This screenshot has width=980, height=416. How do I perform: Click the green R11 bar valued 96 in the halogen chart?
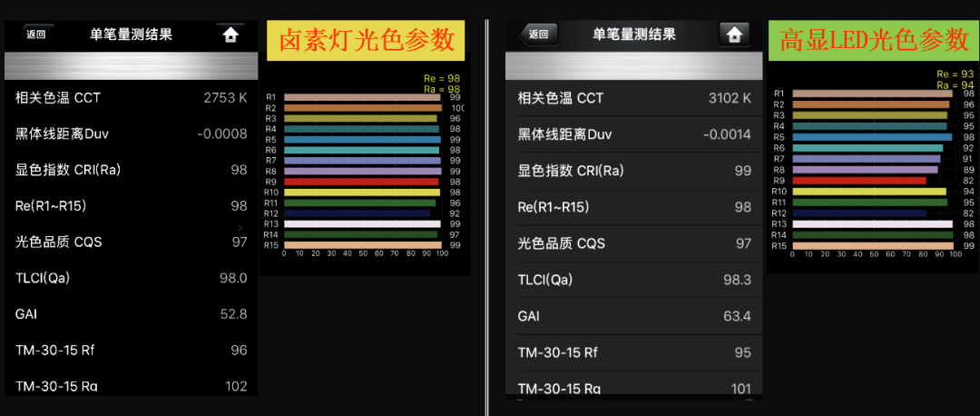(x=360, y=203)
